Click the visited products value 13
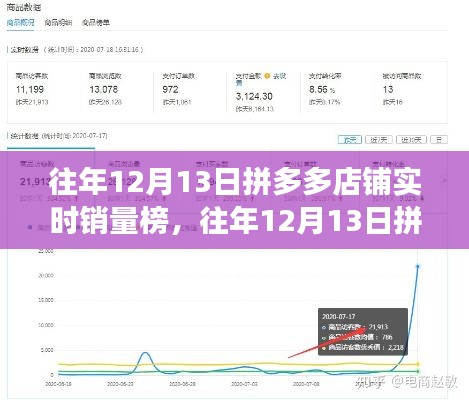 click(388, 89)
